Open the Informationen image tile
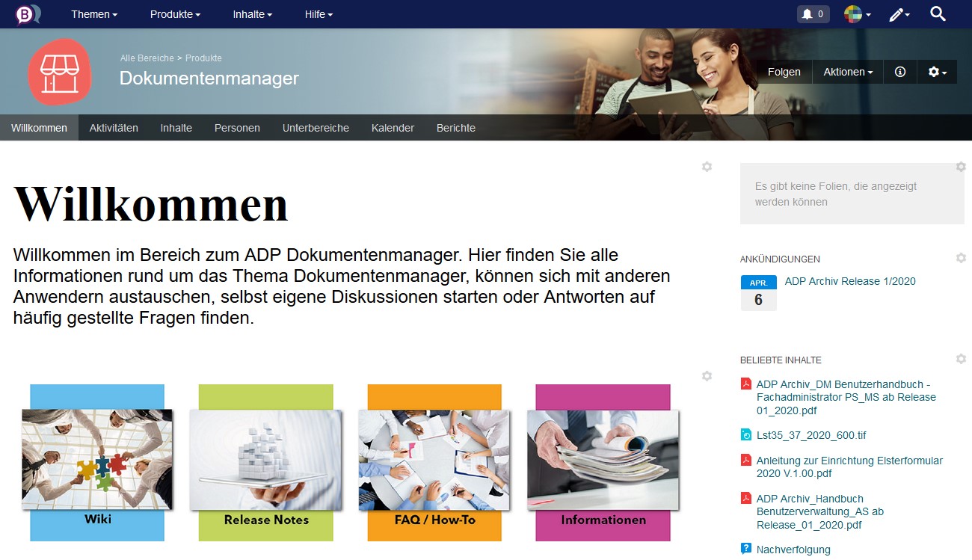 click(x=603, y=462)
